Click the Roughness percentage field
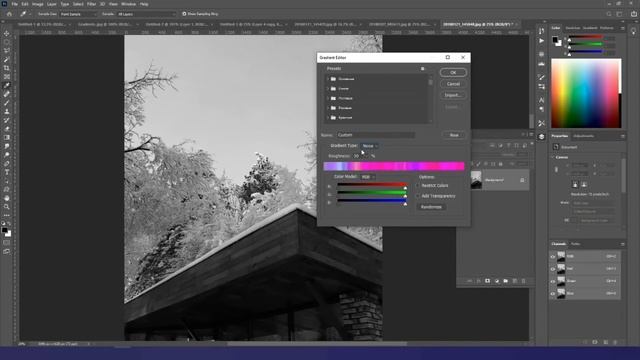The height and width of the screenshot is (360, 640). [360, 156]
